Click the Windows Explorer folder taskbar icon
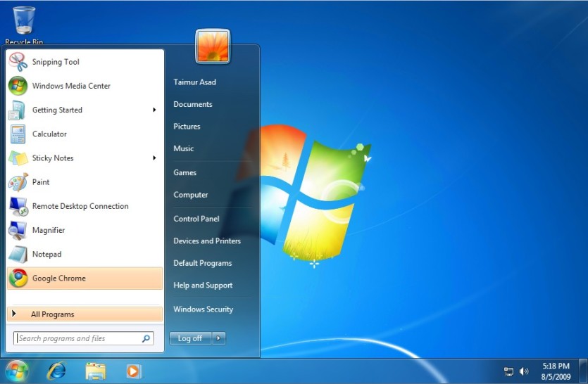The image size is (588, 384). (x=96, y=371)
